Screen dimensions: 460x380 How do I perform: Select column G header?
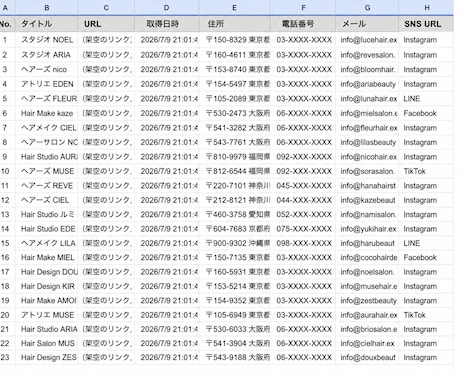[367, 7]
